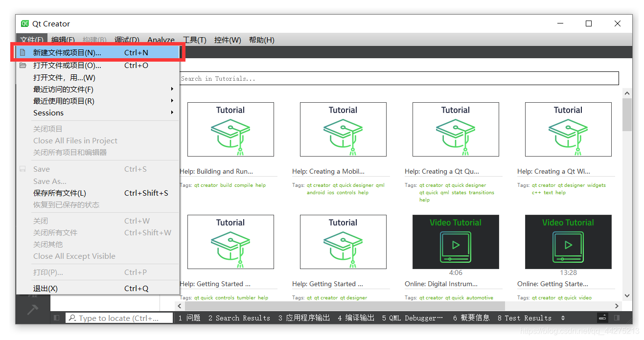Choose 退出(X) to quit Qt Creator
This screenshot has width=644, height=340.
(x=97, y=288)
